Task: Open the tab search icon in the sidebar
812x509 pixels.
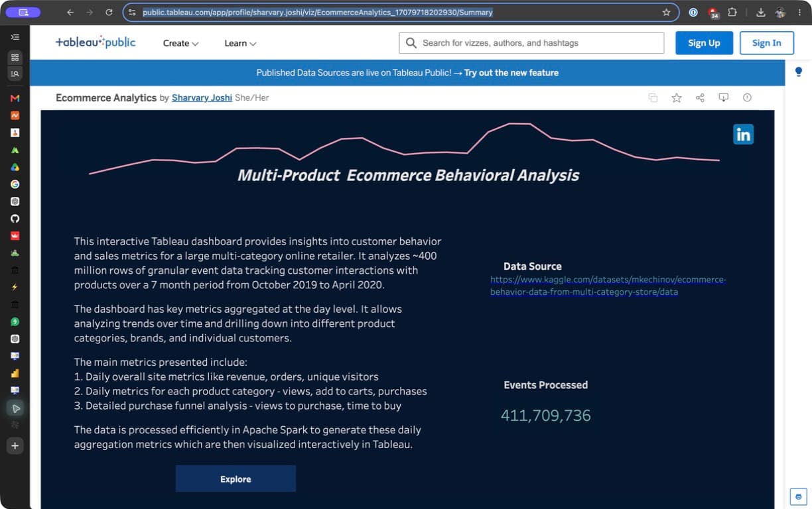Action: 15,74
